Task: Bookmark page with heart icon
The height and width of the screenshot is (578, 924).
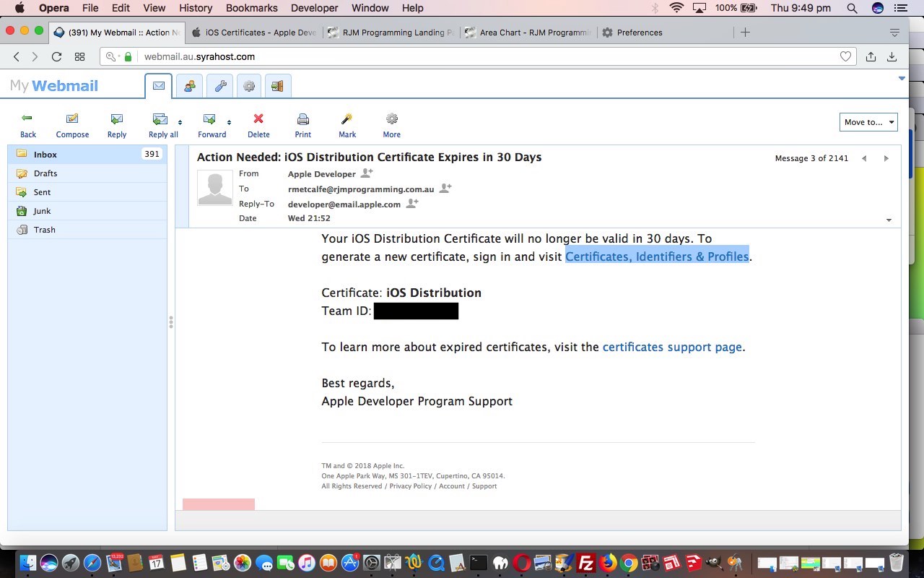Action: (845, 56)
